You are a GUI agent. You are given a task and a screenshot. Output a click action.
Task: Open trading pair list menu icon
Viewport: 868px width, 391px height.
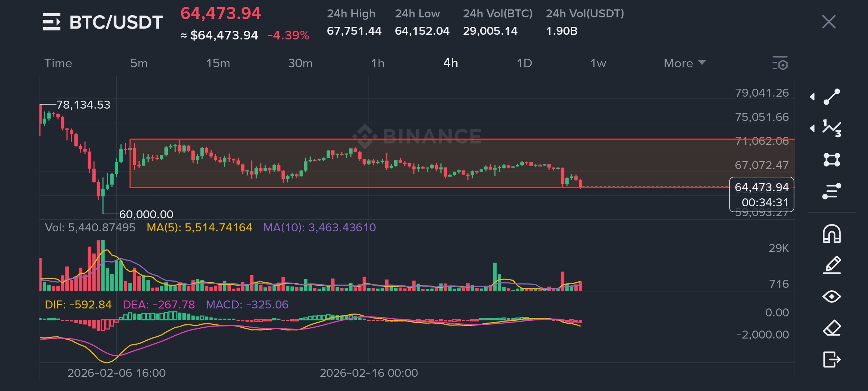[x=51, y=22]
